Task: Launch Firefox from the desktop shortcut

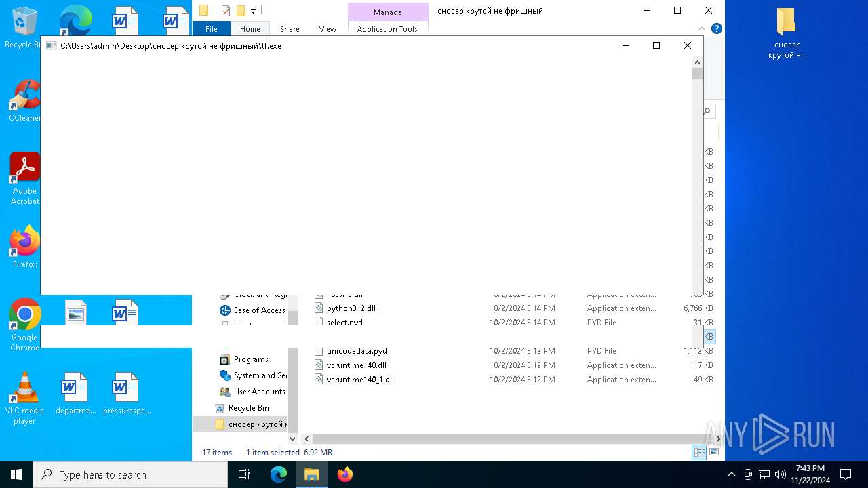Action: [x=24, y=247]
